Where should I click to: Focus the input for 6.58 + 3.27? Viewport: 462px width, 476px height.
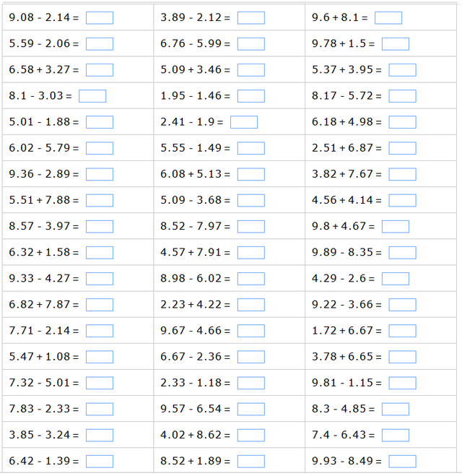pos(100,70)
